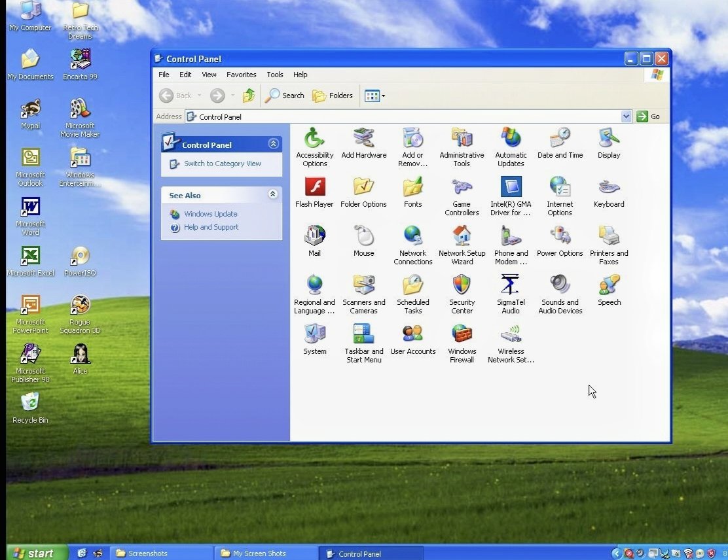Switch to Screenshots taskbar window
Image resolution: width=728 pixels, height=560 pixels.
click(162, 553)
